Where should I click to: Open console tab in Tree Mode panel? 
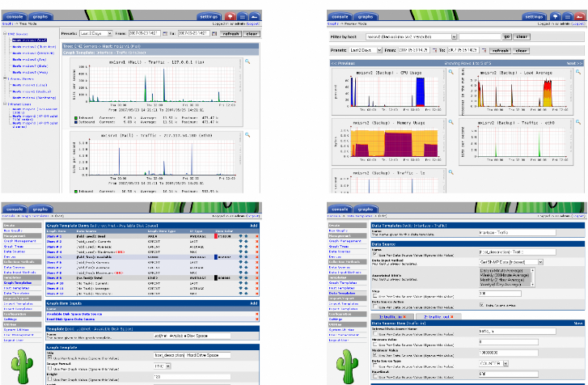pyautogui.click(x=15, y=16)
